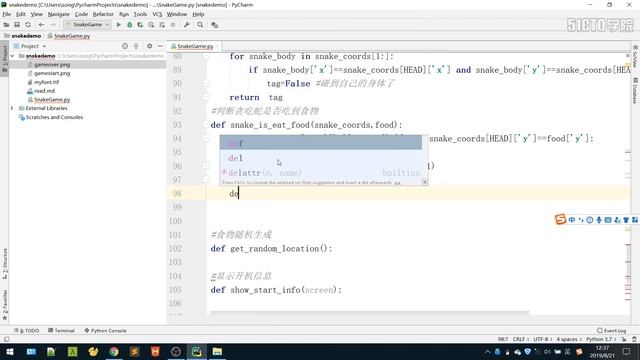The height and width of the screenshot is (360, 640).
Task: Toggle read-only lock icon in status bar
Action: (x=624, y=339)
